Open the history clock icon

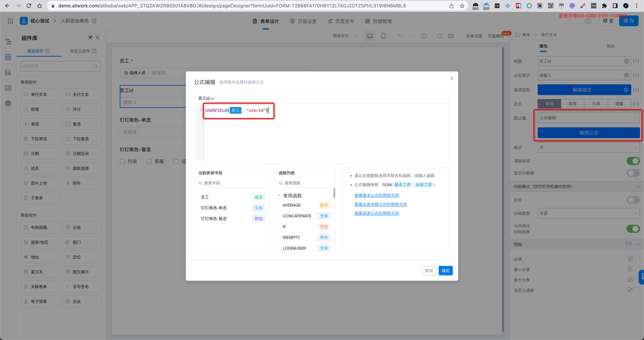point(424,36)
